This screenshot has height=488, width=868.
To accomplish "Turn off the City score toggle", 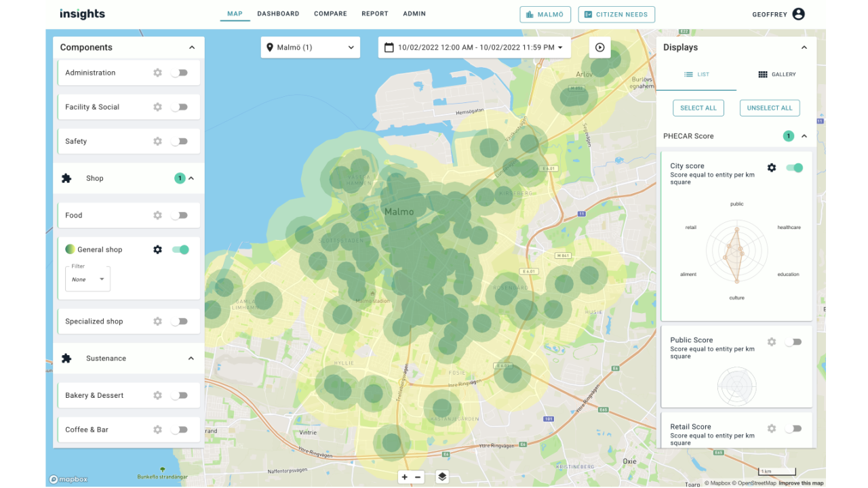I will (x=794, y=167).
